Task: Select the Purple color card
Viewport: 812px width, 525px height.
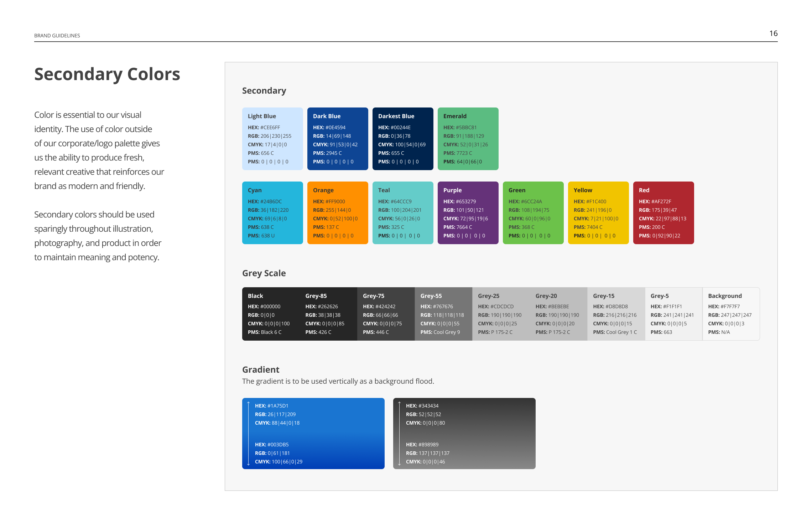Action: tap(468, 213)
